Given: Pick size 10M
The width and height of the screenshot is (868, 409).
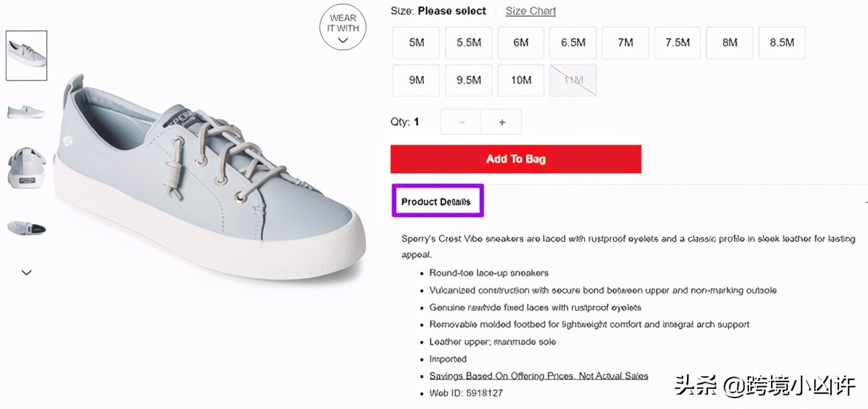Looking at the screenshot, I should (x=521, y=80).
